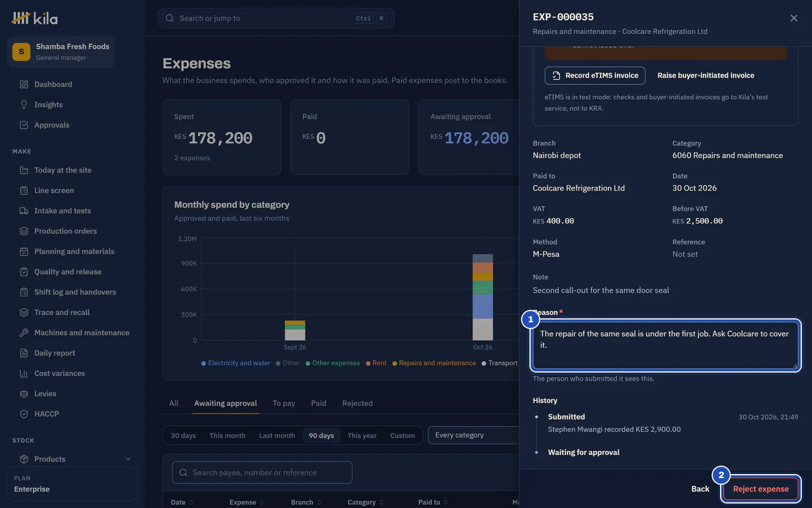Viewport: 812px width, 508px height.
Task: Select the This year range
Action: tap(362, 436)
